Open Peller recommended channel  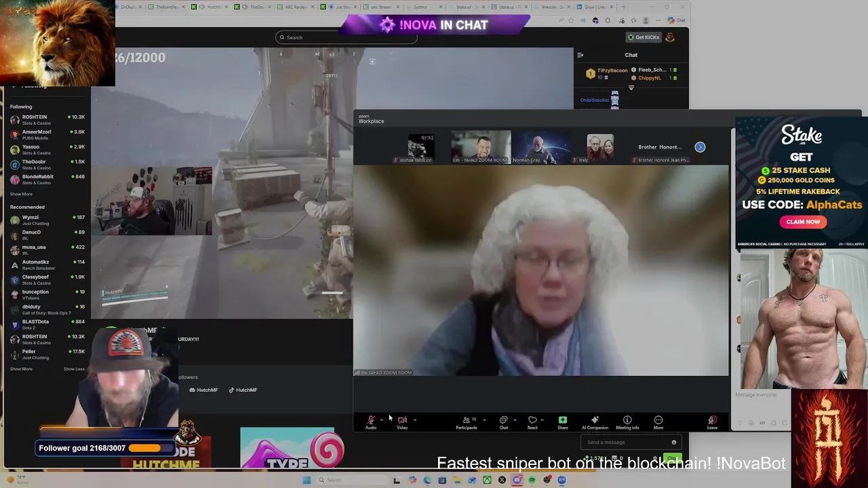pyautogui.click(x=47, y=354)
